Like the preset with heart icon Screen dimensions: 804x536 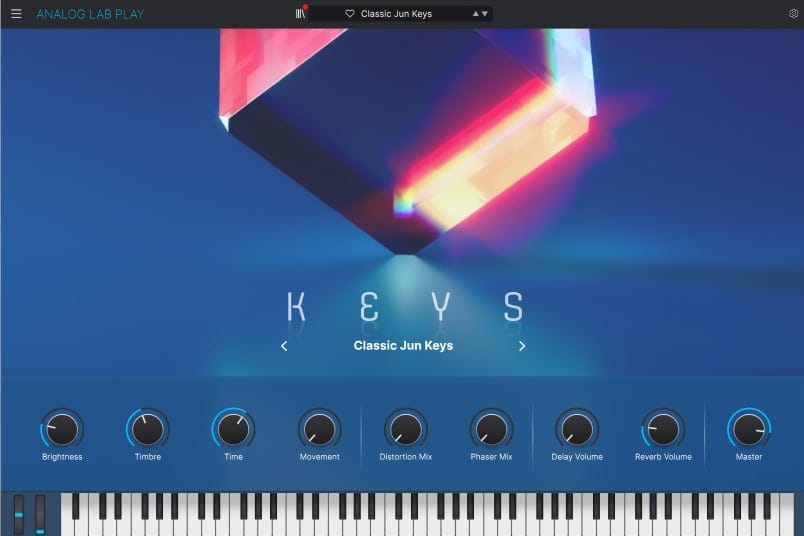[350, 14]
